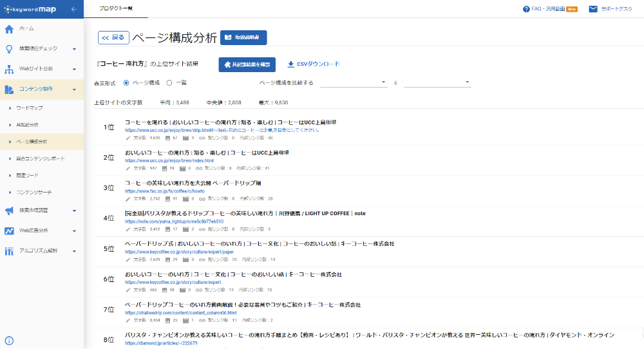Open 競合コンテンツレポート in the sidebar
This screenshot has height=349, width=644.
[x=42, y=158]
